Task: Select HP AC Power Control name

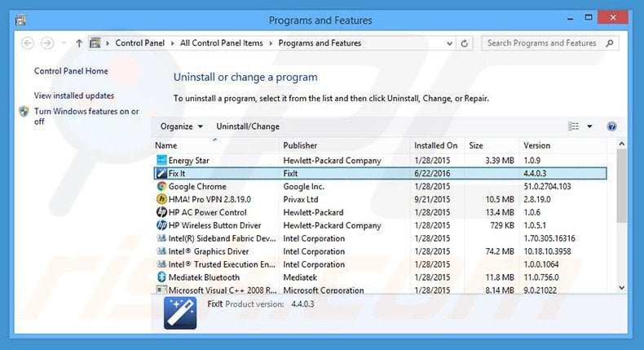Action: point(207,212)
